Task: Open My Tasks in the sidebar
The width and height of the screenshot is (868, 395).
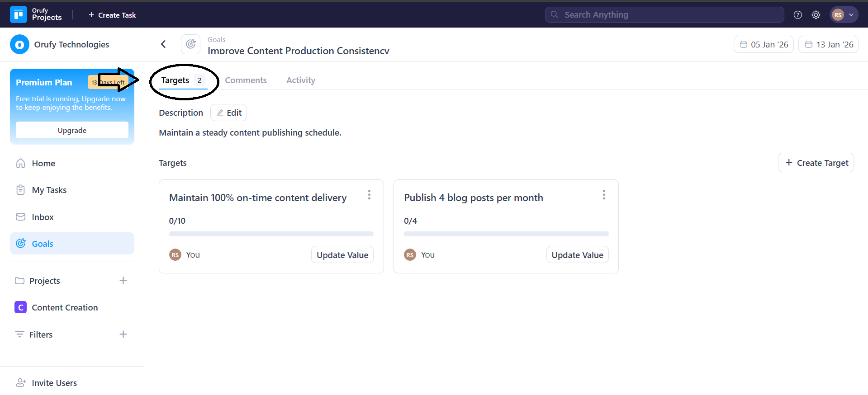Action: pos(49,190)
